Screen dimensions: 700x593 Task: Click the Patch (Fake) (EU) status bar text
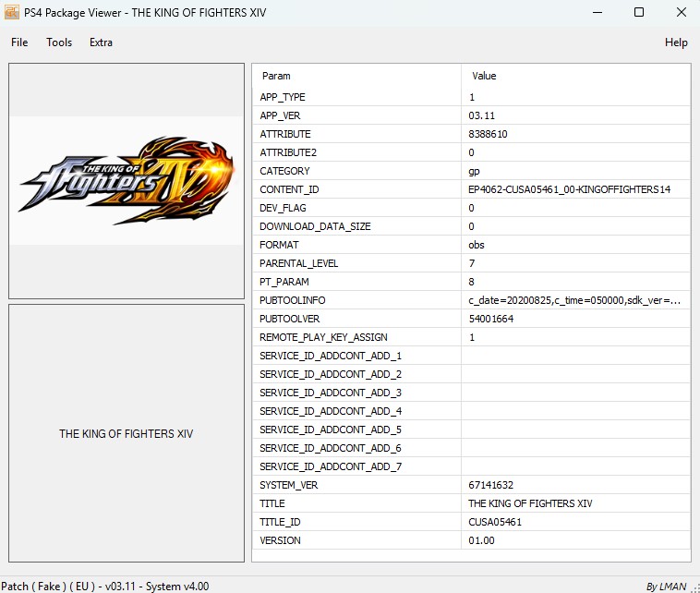click(105, 586)
